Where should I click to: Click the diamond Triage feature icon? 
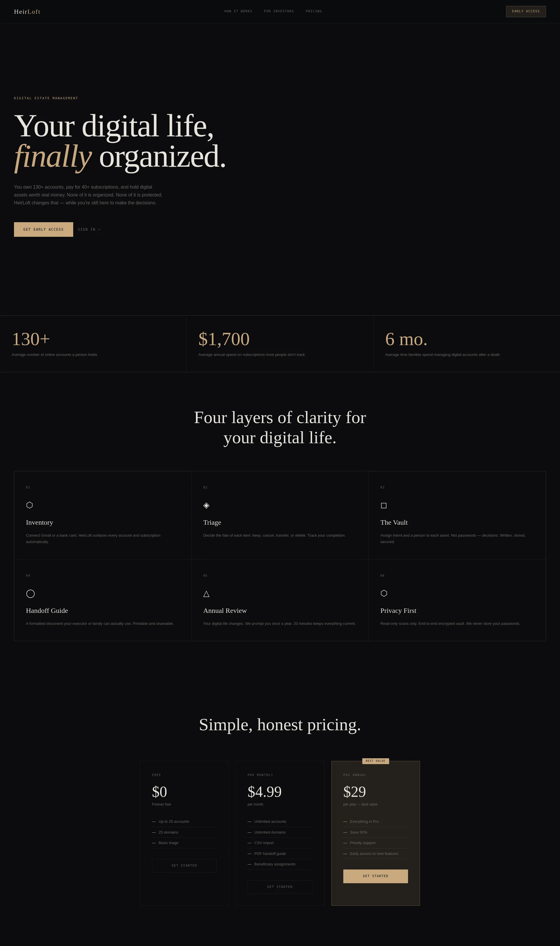pos(206,505)
